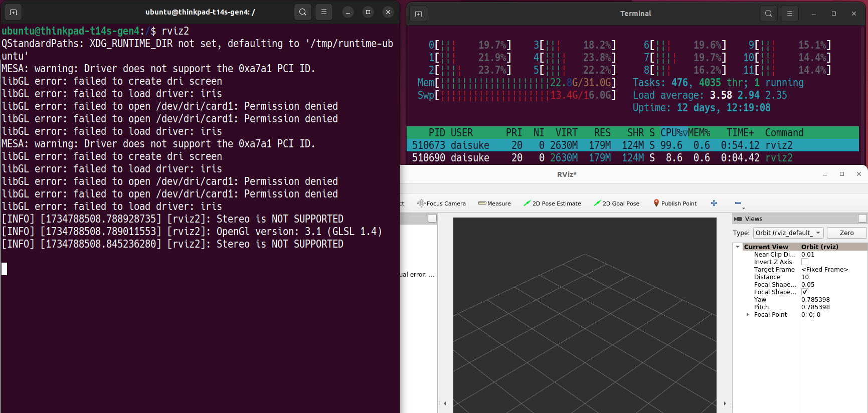The height and width of the screenshot is (413, 868).
Task: Select the Focus Camera tool
Action: coord(441,203)
